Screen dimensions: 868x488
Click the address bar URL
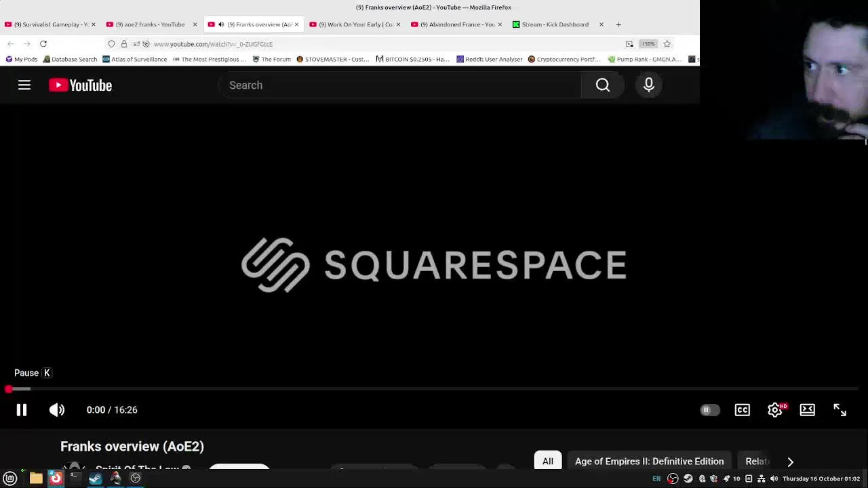(213, 44)
